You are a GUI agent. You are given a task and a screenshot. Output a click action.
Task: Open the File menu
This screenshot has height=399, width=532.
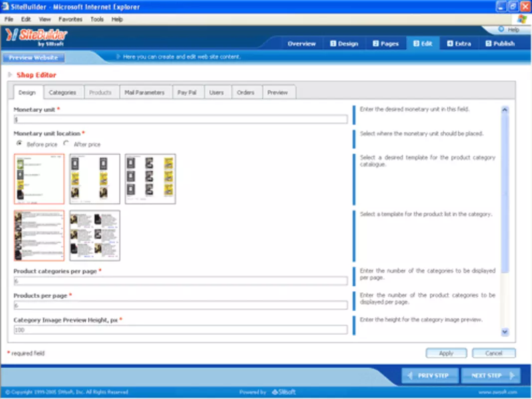pyautogui.click(x=9, y=19)
